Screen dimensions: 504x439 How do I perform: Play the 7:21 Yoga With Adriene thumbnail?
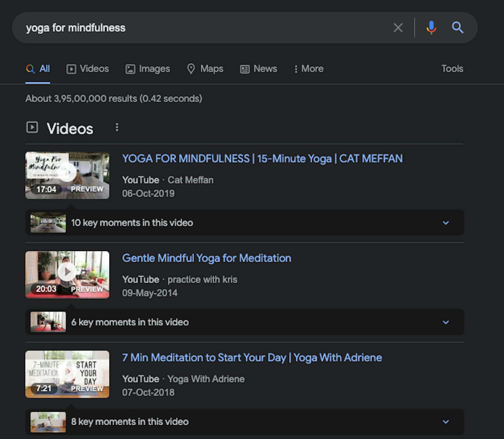pos(67,374)
